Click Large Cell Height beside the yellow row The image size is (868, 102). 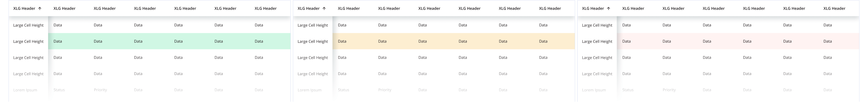[313, 41]
